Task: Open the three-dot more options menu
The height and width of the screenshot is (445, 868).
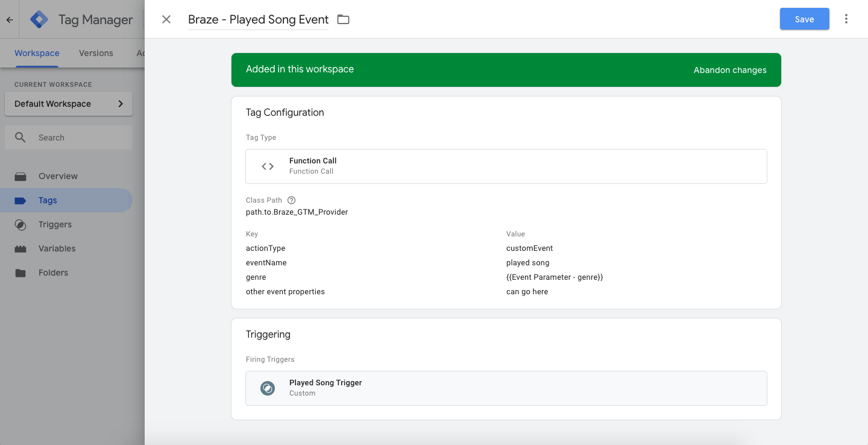Action: (846, 19)
